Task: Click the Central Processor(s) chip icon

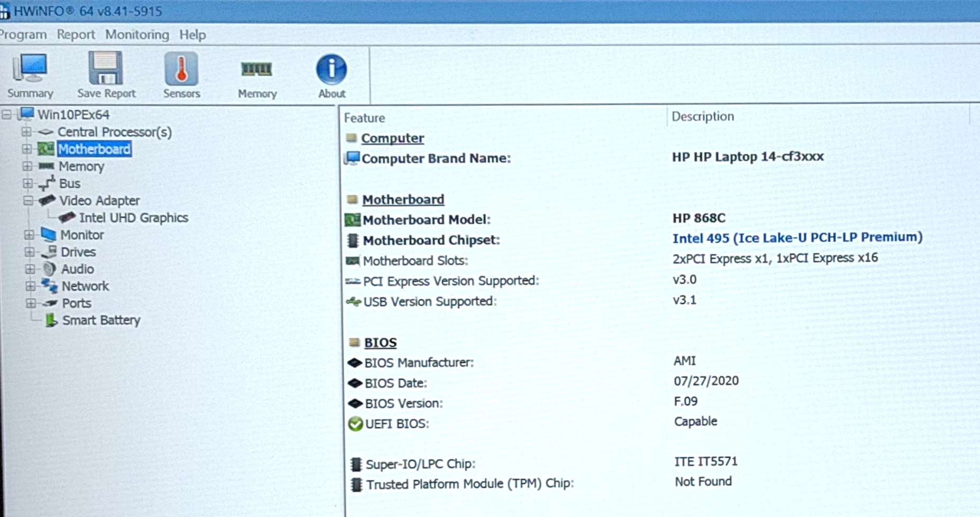Action: [46, 132]
